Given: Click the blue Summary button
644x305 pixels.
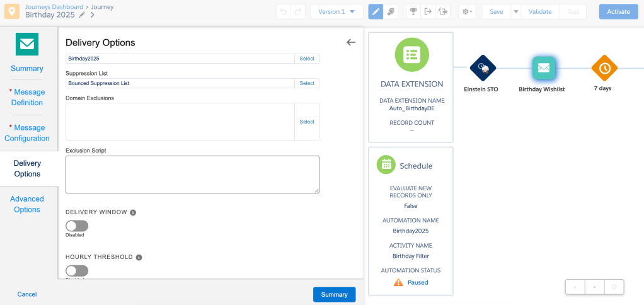Looking at the screenshot, I should tap(334, 294).
